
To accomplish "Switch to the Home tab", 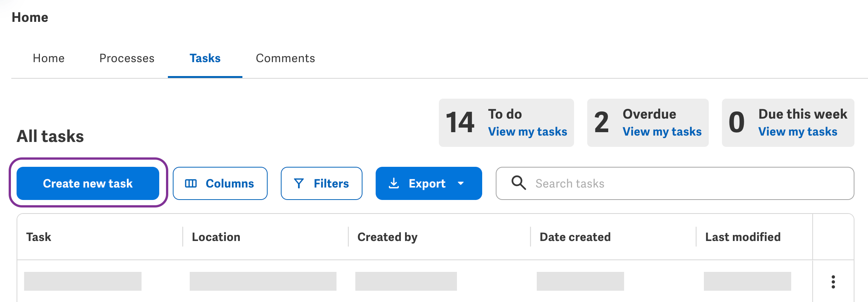I will click(x=49, y=58).
